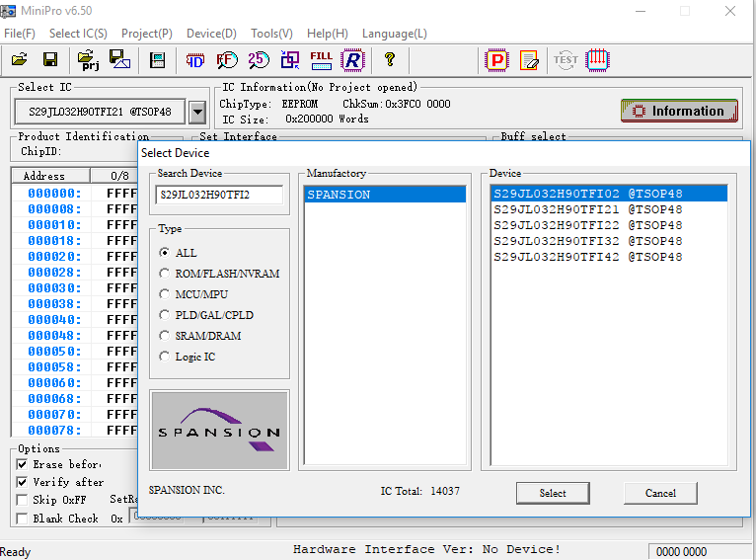
Task: Close the MiniPro window
Action: coord(730,11)
